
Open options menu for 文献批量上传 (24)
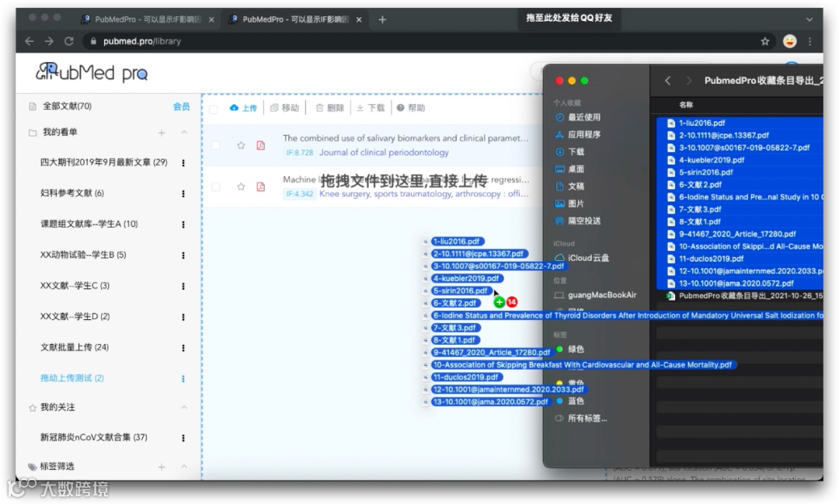183,348
